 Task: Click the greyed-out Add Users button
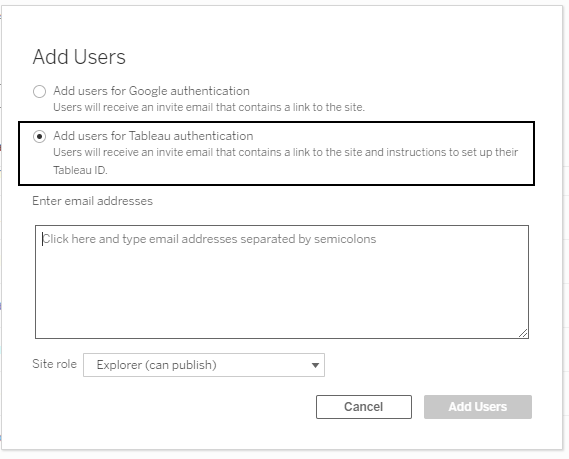(x=478, y=407)
